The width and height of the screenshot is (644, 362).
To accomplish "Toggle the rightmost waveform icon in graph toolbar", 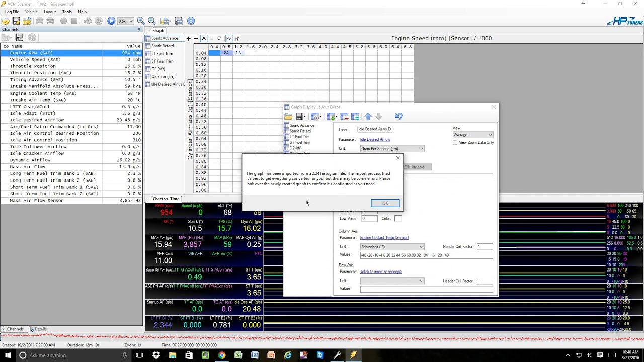I will [237, 38].
